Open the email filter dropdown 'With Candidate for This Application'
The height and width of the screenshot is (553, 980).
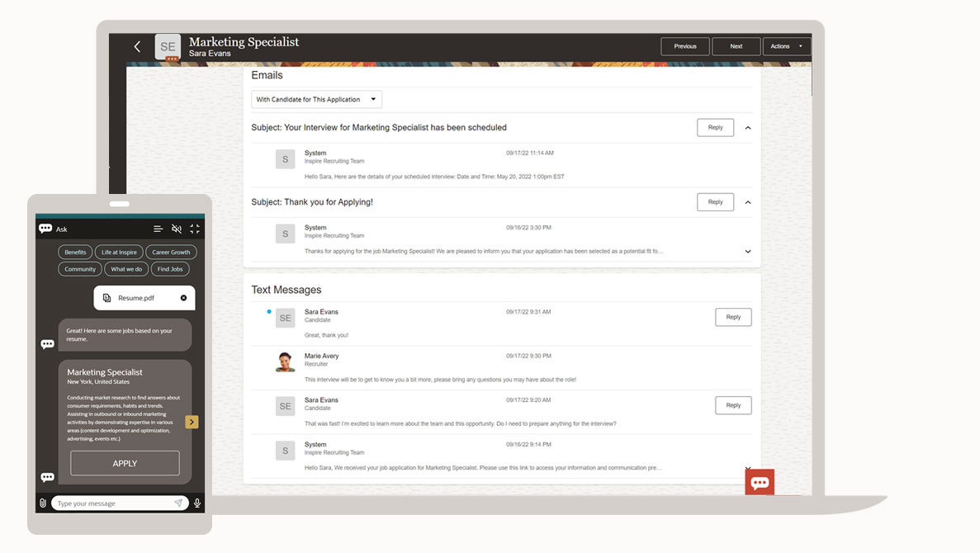[x=316, y=100]
